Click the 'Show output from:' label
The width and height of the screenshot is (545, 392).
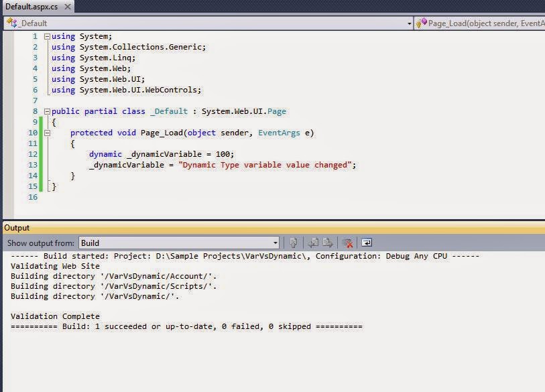tap(41, 243)
